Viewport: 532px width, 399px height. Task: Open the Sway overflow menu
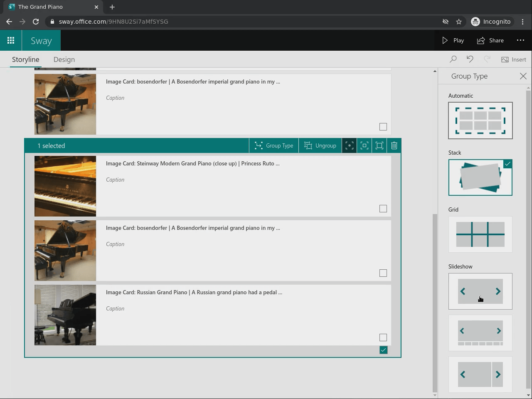520,40
